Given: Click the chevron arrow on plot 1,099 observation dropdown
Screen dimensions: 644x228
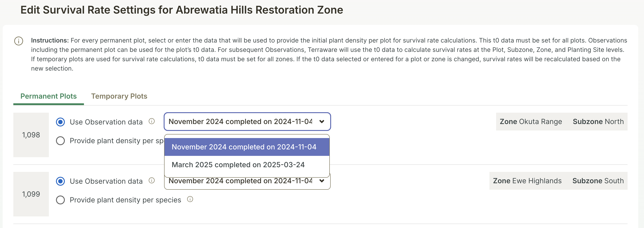Looking at the screenshot, I should 322,181.
